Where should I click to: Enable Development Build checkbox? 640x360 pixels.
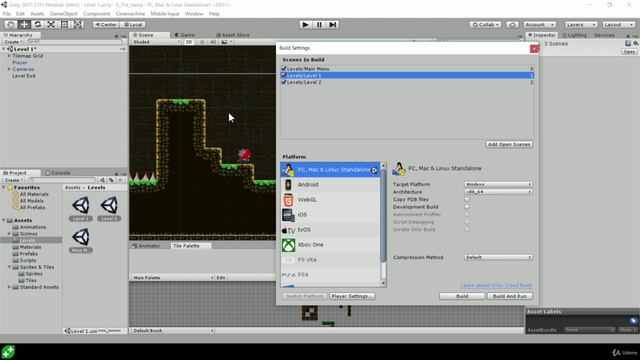tap(467, 207)
